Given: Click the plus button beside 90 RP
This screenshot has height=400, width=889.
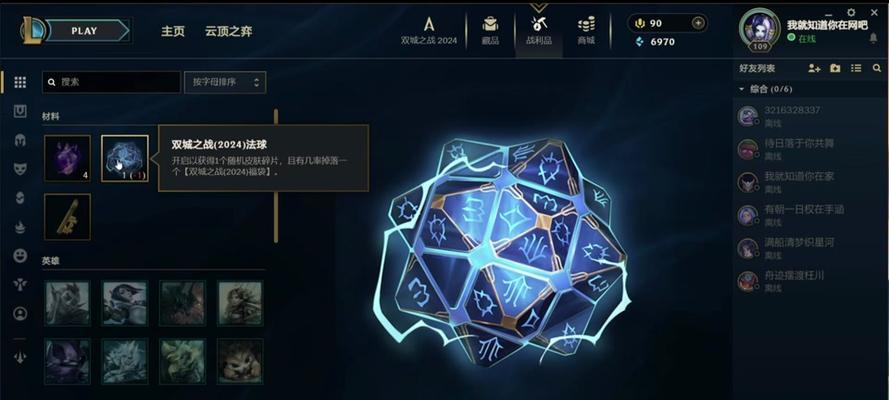Looking at the screenshot, I should click(698, 23).
